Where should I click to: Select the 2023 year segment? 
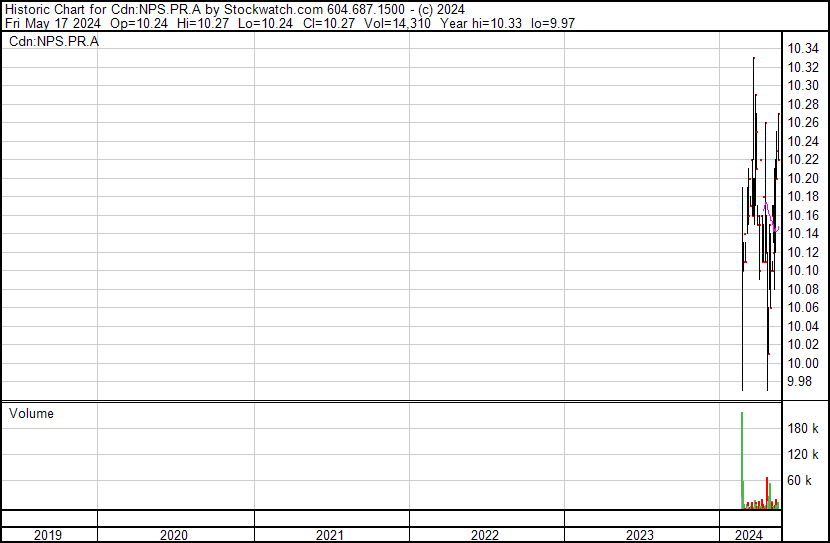tap(640, 535)
